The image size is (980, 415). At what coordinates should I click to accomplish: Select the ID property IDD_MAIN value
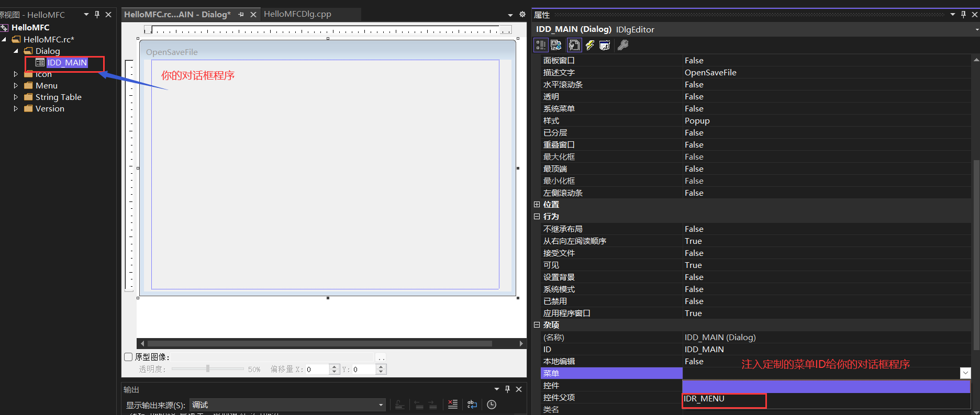(704, 350)
